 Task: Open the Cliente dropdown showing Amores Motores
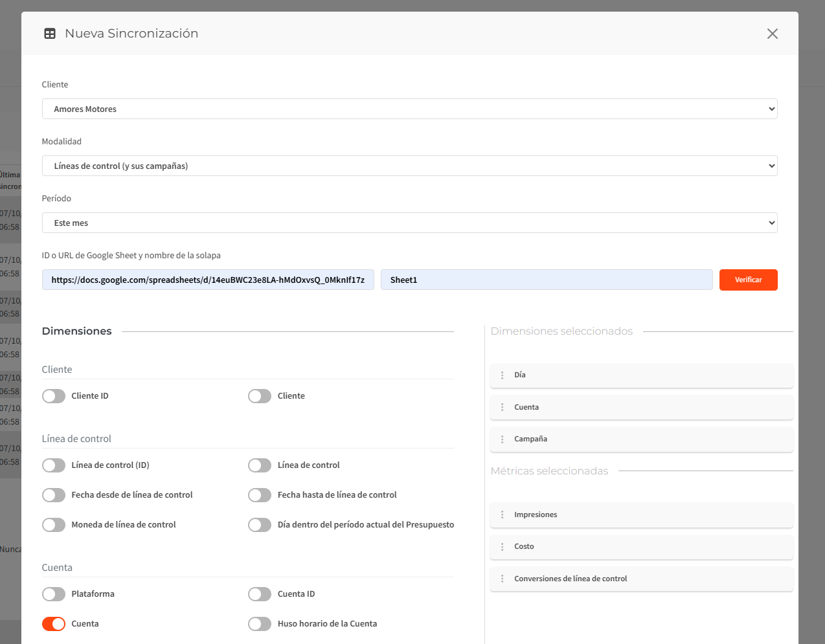[x=409, y=109]
